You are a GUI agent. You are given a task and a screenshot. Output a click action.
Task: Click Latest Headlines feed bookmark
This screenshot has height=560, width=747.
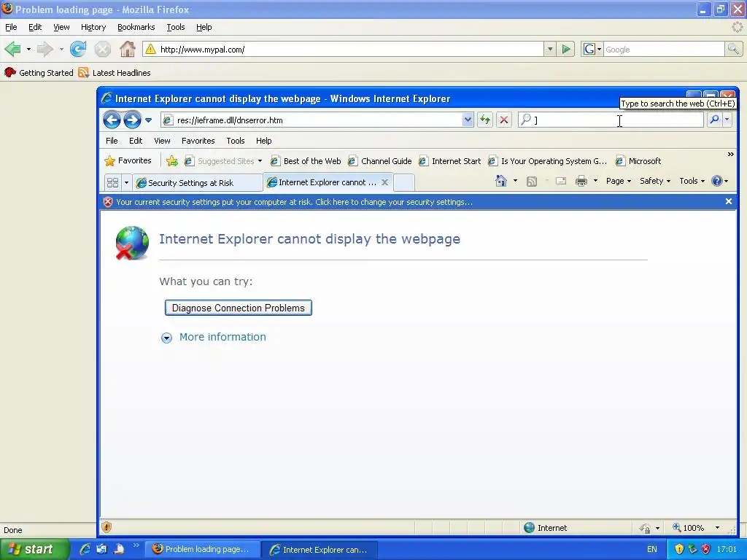(x=115, y=73)
